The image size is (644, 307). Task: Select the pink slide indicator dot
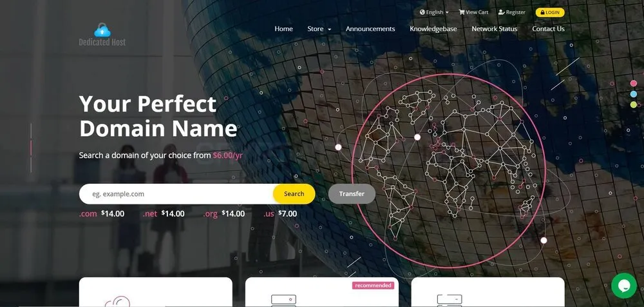tap(633, 84)
